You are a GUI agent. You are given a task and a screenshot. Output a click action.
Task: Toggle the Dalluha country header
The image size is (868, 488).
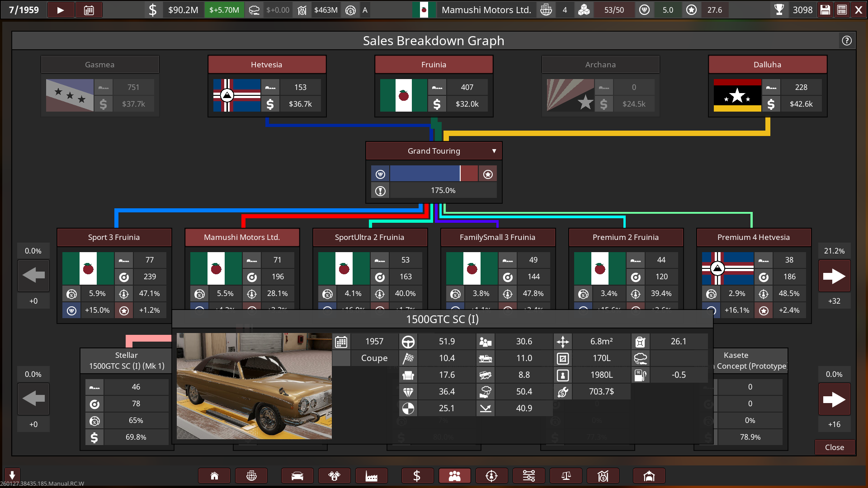coord(767,65)
